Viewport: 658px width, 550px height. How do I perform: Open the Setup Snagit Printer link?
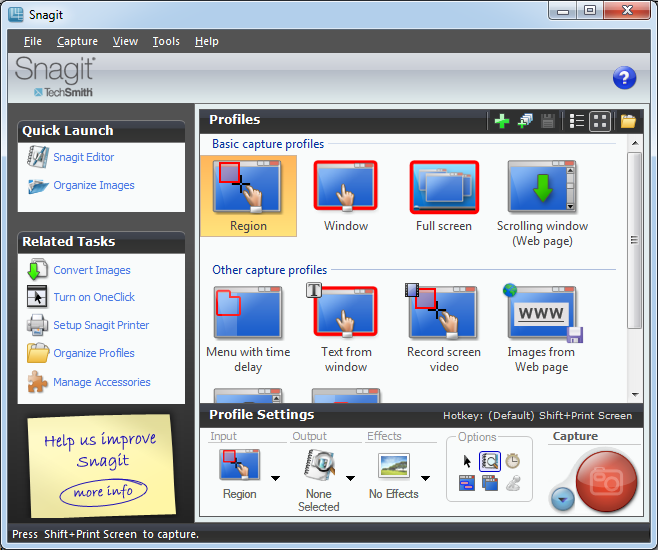pos(101,325)
